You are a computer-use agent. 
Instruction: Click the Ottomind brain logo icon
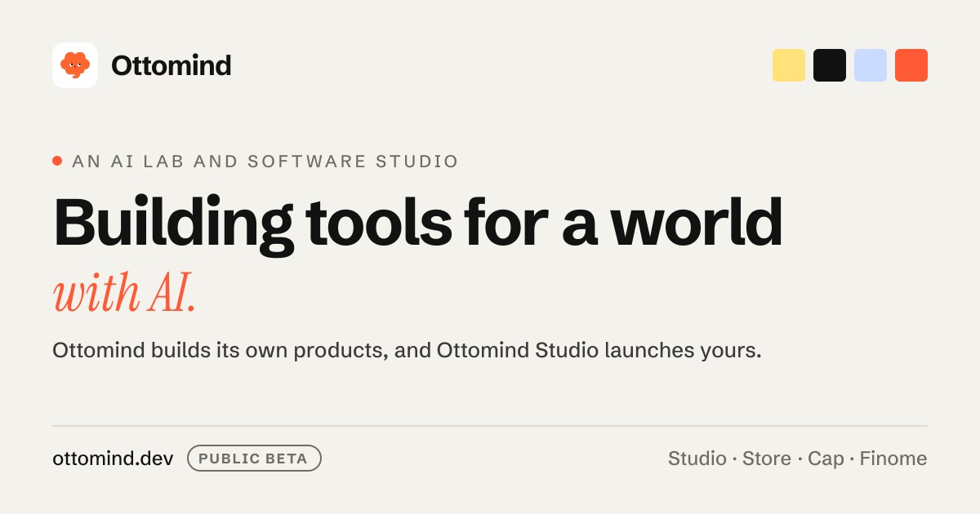pos(75,65)
